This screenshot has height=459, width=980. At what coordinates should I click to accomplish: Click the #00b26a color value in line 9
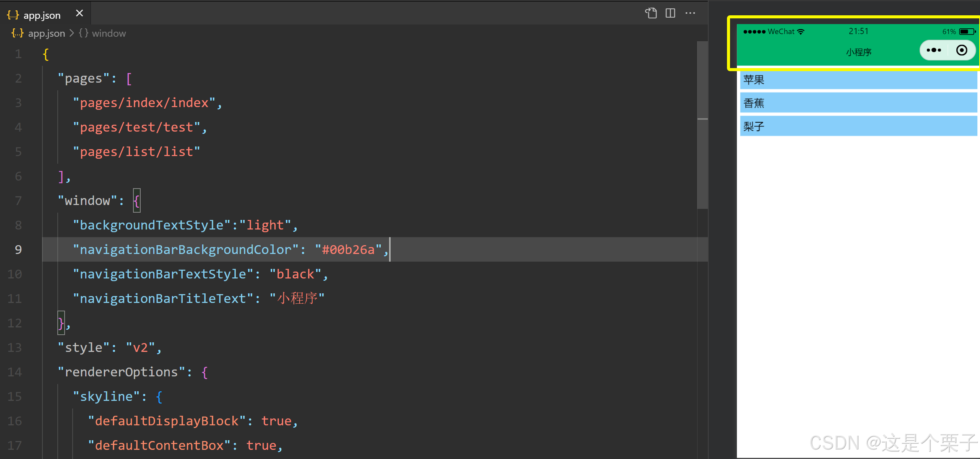pyautogui.click(x=348, y=250)
